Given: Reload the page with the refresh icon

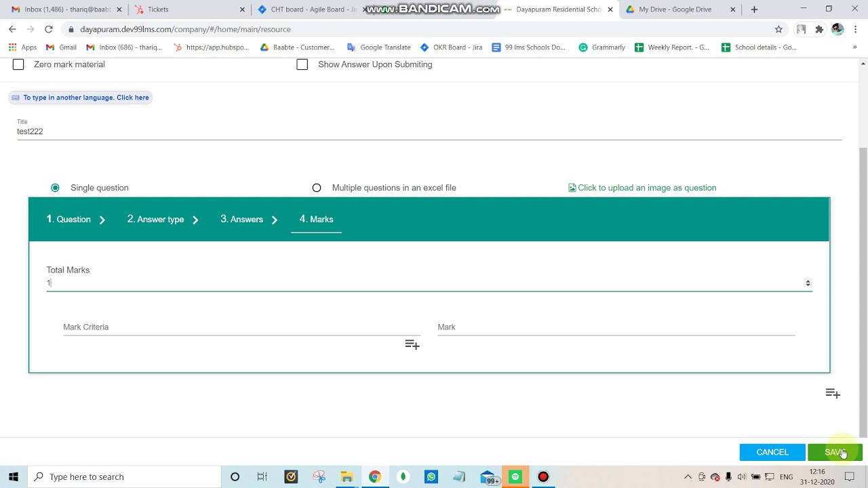Looking at the screenshot, I should 49,29.
